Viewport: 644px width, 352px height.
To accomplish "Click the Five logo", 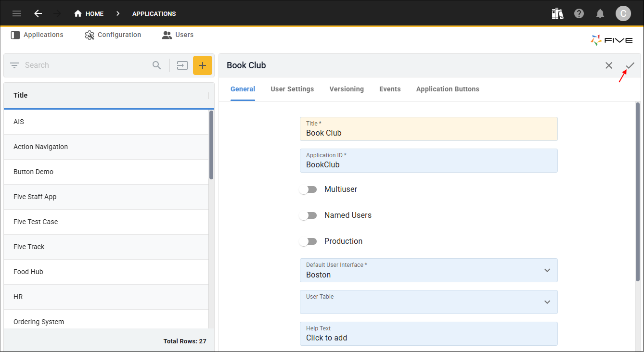I will pyautogui.click(x=612, y=40).
